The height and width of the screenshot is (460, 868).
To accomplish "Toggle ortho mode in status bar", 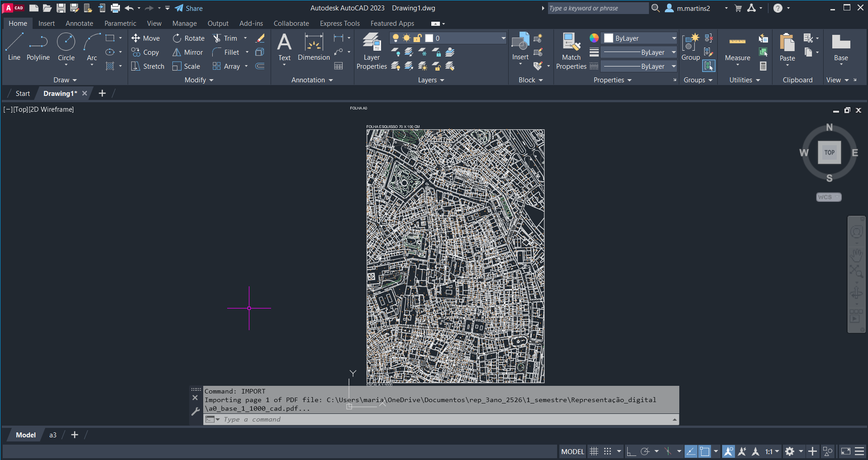I will 631,451.
